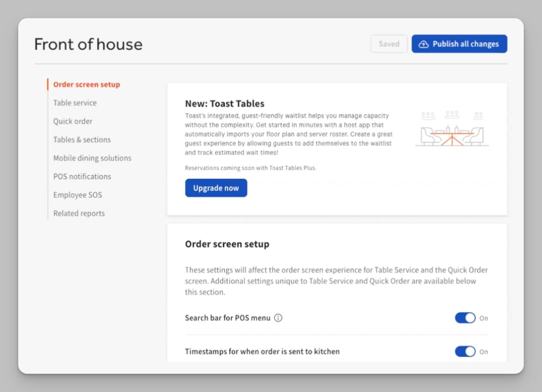
Task: Open Related reports link in the sidebar
Action: (x=79, y=213)
